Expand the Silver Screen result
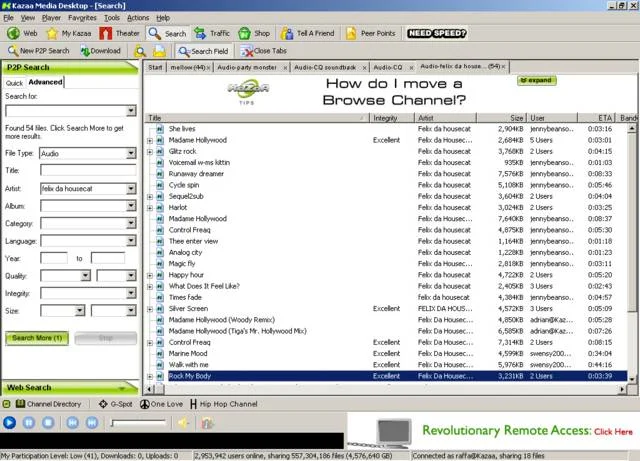 pos(150,309)
